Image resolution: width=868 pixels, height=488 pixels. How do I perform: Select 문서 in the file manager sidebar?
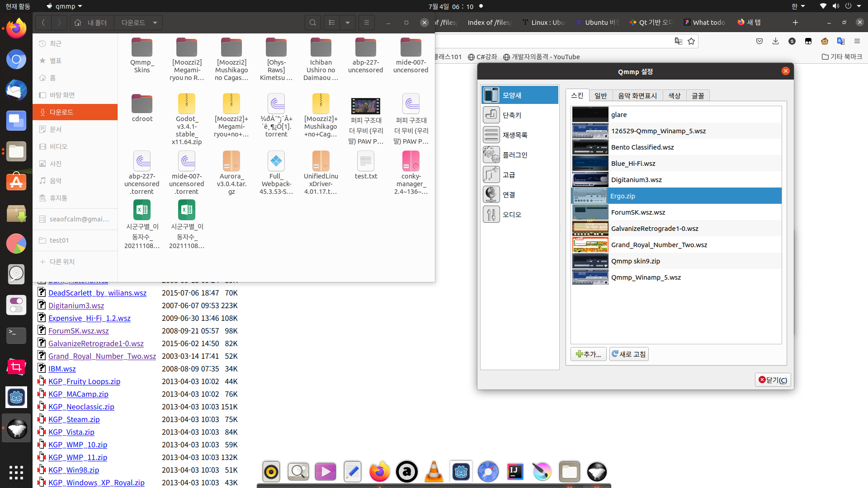[x=56, y=129]
